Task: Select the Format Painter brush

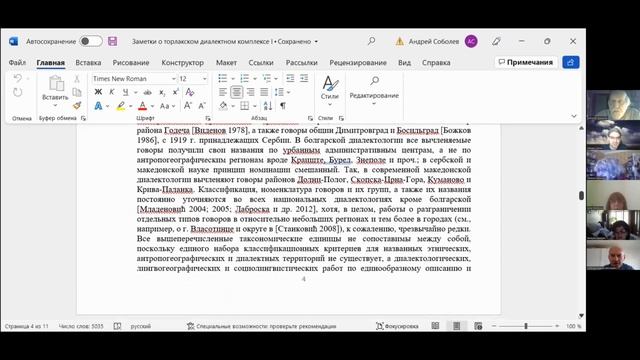Action: coord(77,106)
